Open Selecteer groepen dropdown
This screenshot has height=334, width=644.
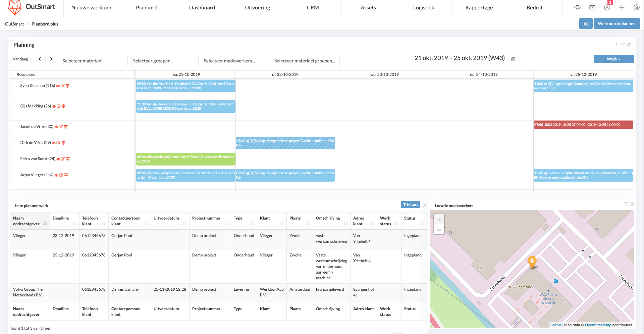165,61
